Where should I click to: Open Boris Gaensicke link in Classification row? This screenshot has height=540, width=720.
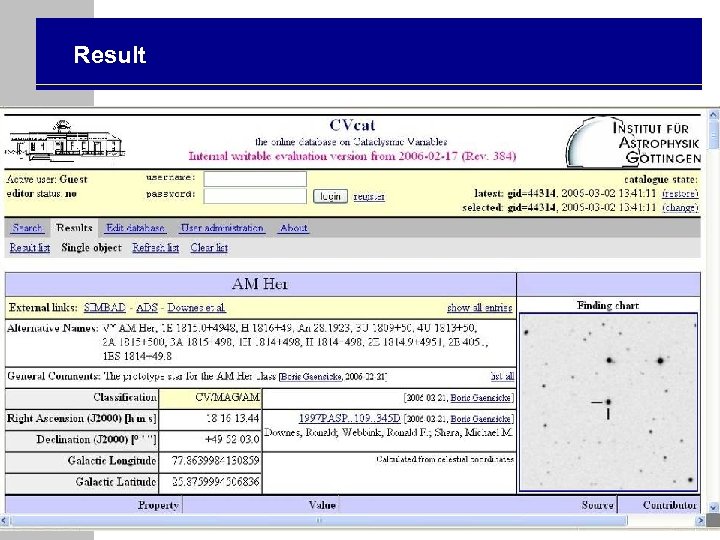tap(480, 398)
